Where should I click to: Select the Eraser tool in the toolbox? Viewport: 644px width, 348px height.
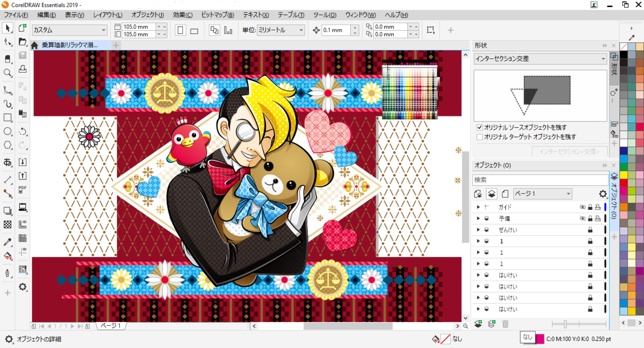click(7, 58)
